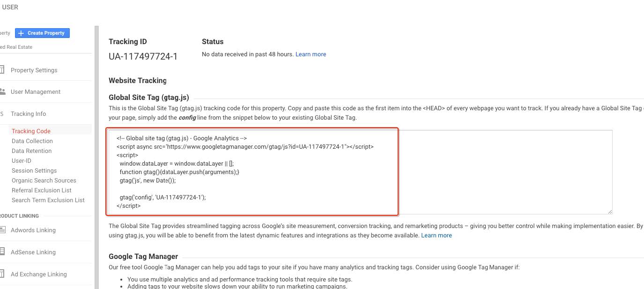Viewport: 644px width, 289px height.
Task: Click the User Management people icon
Action: pyautogui.click(x=2, y=91)
